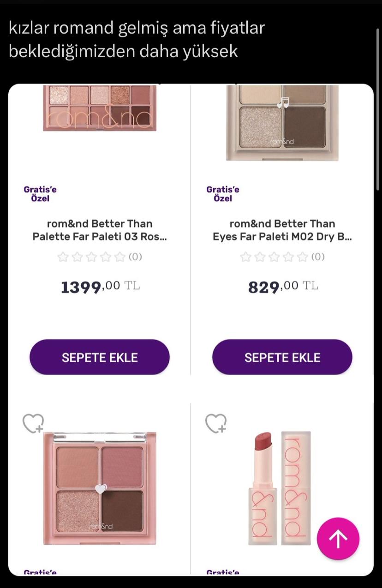
Task: Open the pink four-pan eyeshadow palette image
Action: 100,488
